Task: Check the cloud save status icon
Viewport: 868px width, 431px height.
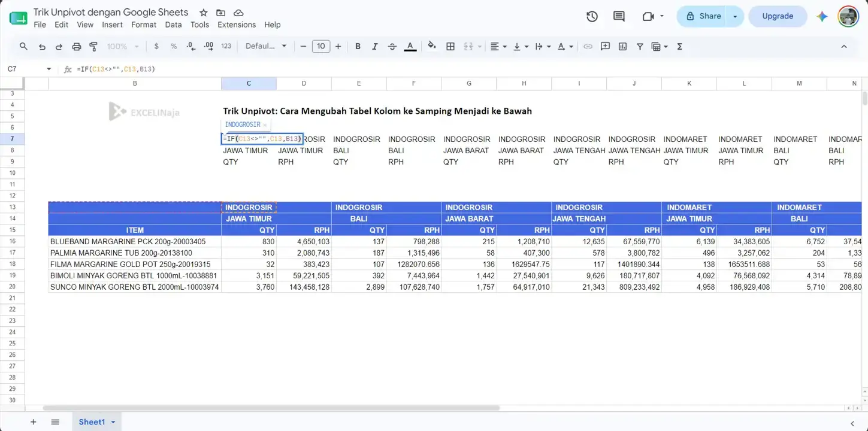Action: coord(238,13)
